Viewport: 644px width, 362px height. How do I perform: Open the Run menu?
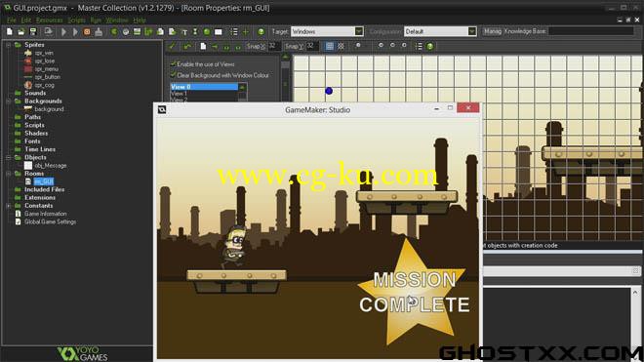(x=96, y=20)
